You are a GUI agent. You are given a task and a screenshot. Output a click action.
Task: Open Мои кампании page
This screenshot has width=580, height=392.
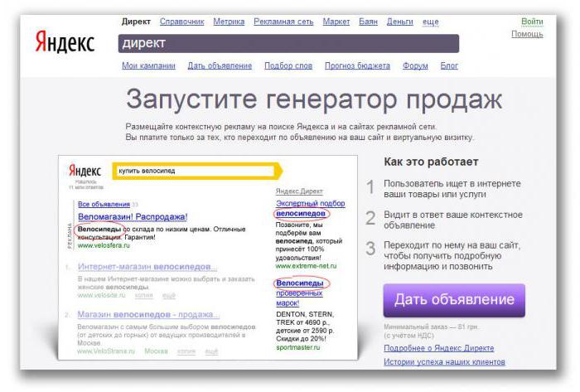point(148,65)
